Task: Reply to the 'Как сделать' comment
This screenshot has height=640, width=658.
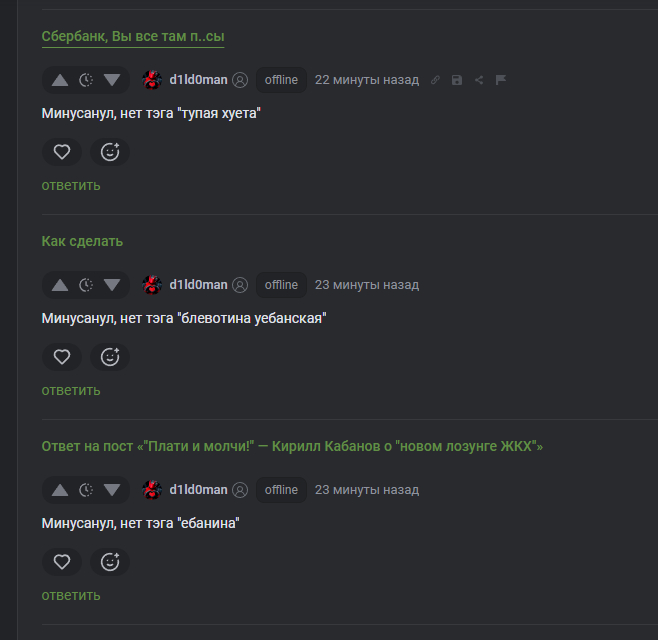Action: (x=71, y=390)
